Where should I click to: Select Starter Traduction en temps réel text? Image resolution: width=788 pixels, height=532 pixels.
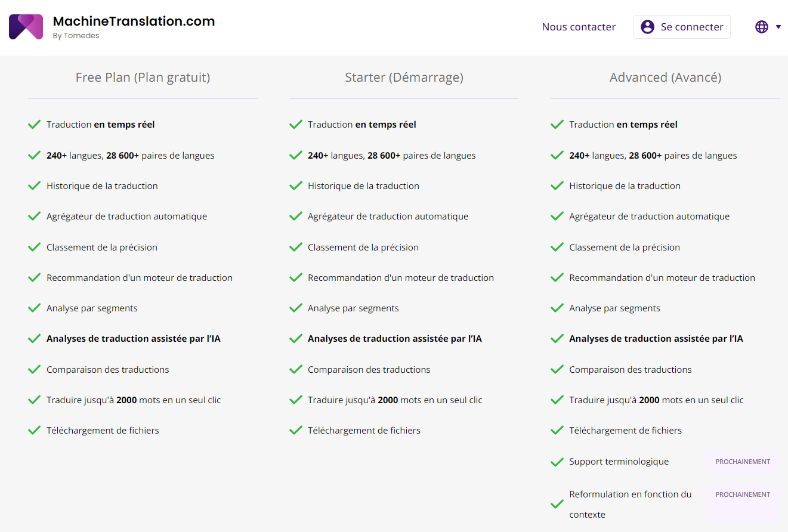(362, 125)
